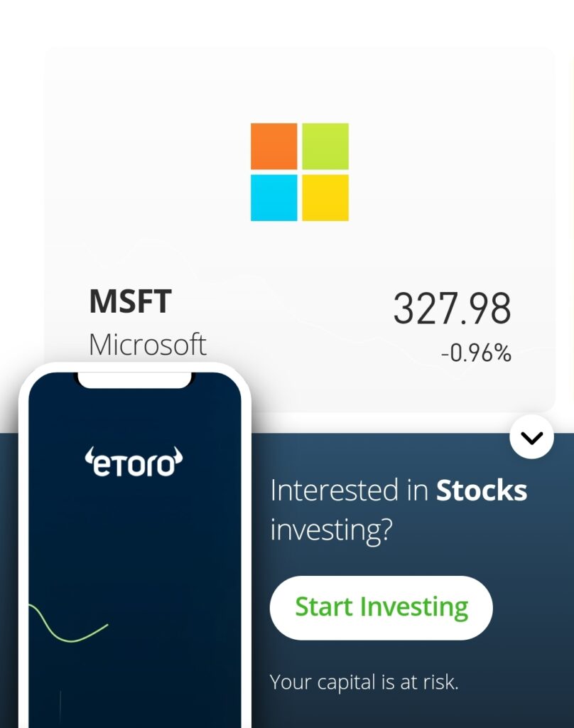Image resolution: width=574 pixels, height=728 pixels.
Task: Select the yellow square in Microsoft logo
Action: point(325,198)
